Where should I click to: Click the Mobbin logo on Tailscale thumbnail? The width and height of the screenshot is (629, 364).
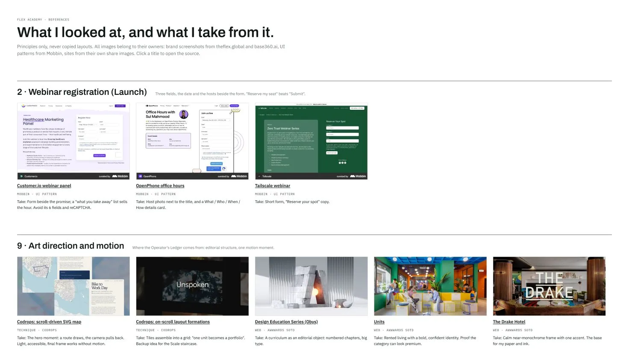coord(358,176)
